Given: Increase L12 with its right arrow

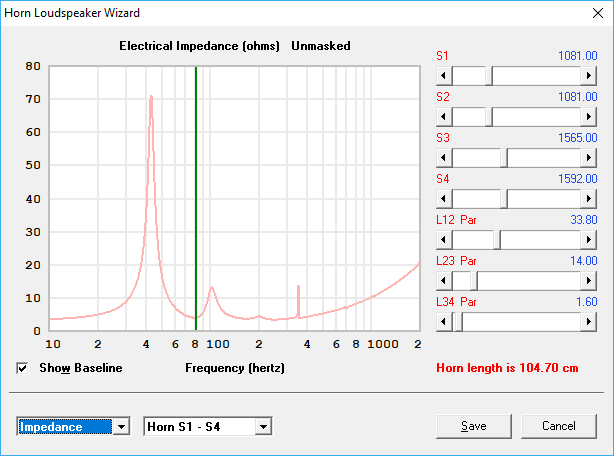Looking at the screenshot, I should 589,240.
